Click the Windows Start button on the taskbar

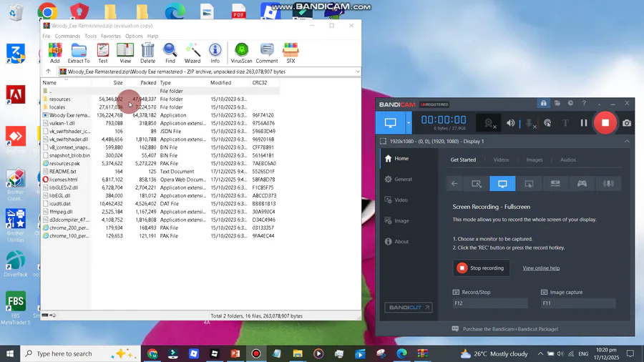point(10,353)
